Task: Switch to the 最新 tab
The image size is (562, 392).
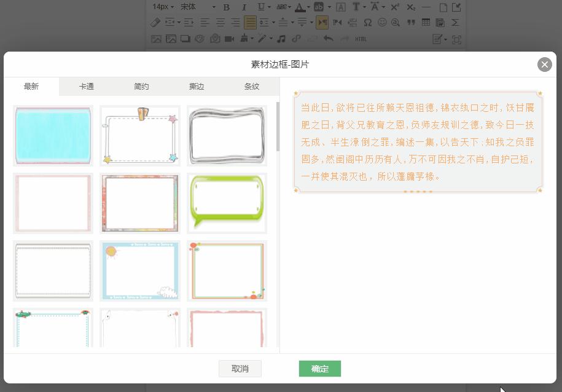Action: 31,87
